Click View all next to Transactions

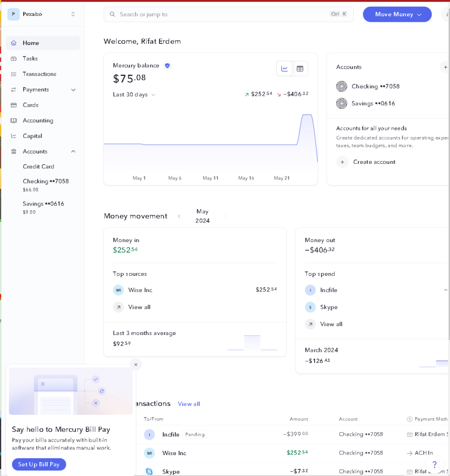(189, 404)
